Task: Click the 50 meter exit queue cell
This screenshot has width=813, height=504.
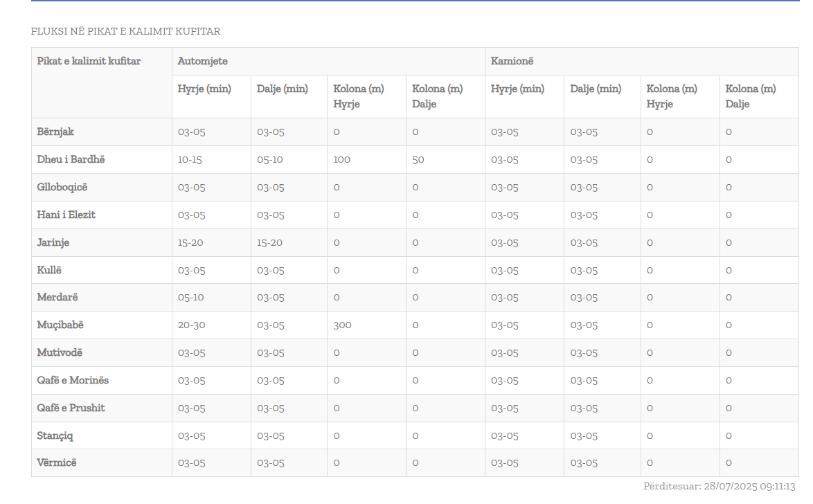Action: click(418, 159)
